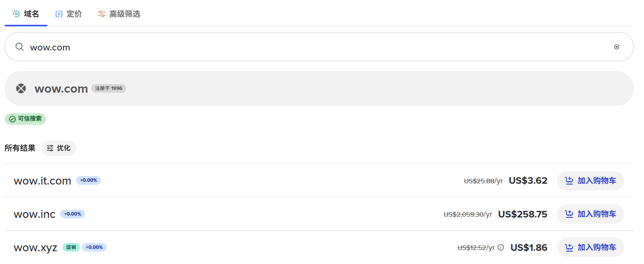644x264 pixels.
Task: Select the wow.it.com domain name
Action: [43, 181]
